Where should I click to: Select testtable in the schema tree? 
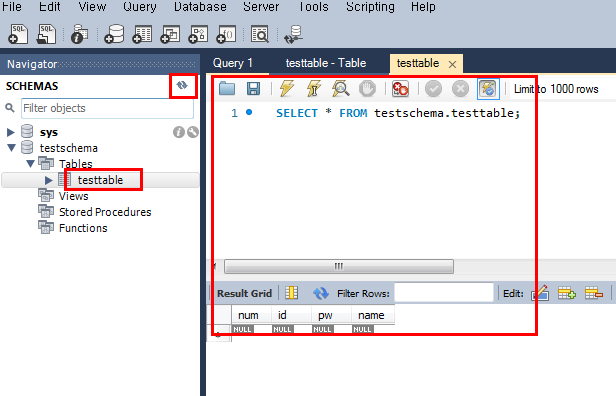point(100,180)
